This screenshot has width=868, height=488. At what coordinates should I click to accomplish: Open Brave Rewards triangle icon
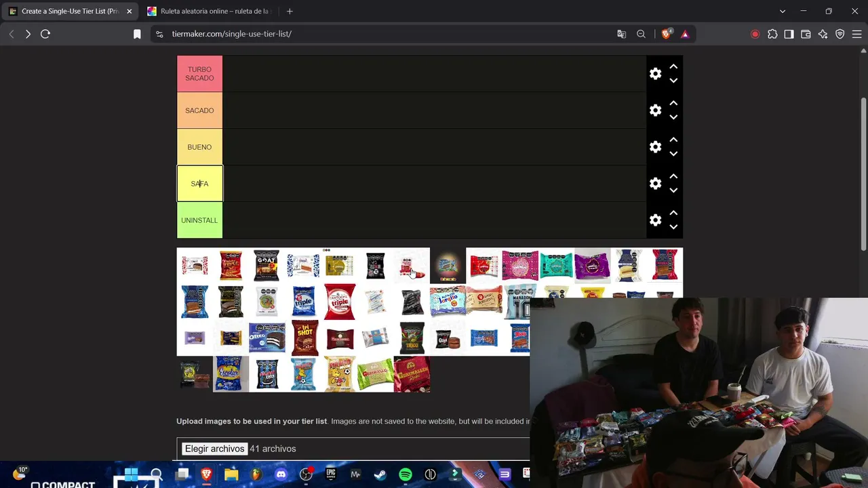685,34
